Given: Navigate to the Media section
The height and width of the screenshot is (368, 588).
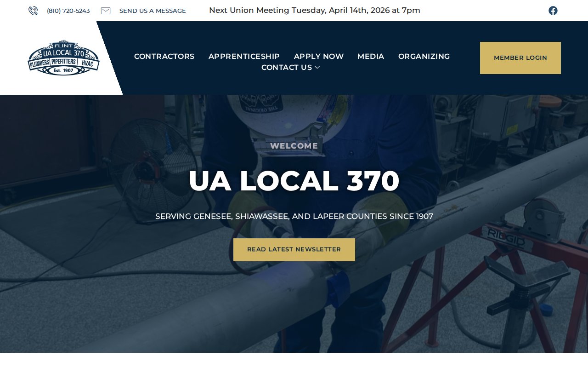Looking at the screenshot, I should 371,56.
